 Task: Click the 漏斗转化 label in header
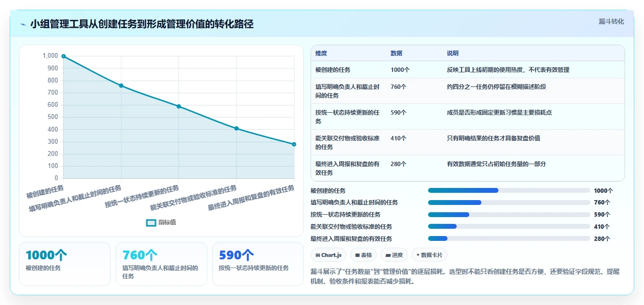[611, 21]
